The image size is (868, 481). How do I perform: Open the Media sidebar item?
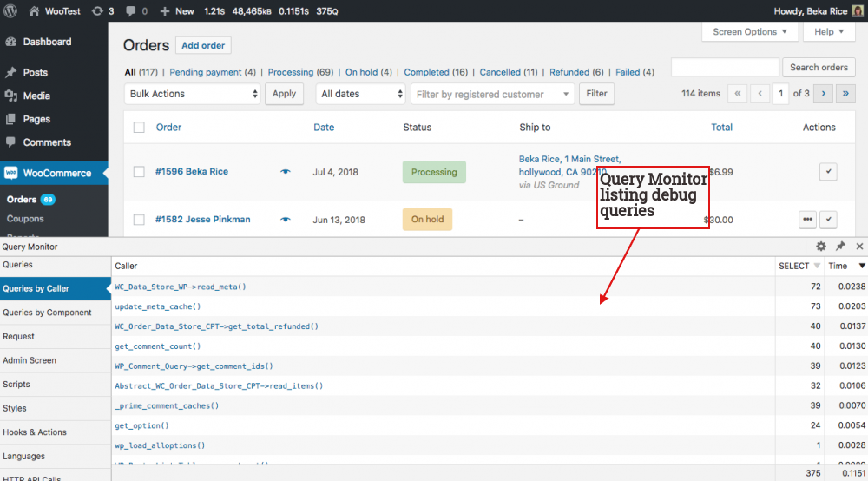tap(36, 96)
